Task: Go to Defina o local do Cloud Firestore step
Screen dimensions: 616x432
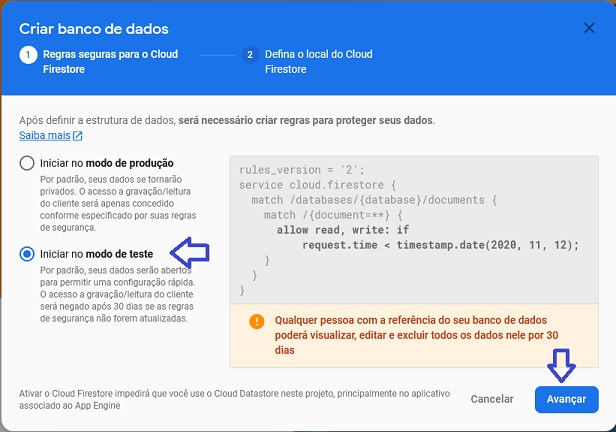Action: click(x=319, y=62)
